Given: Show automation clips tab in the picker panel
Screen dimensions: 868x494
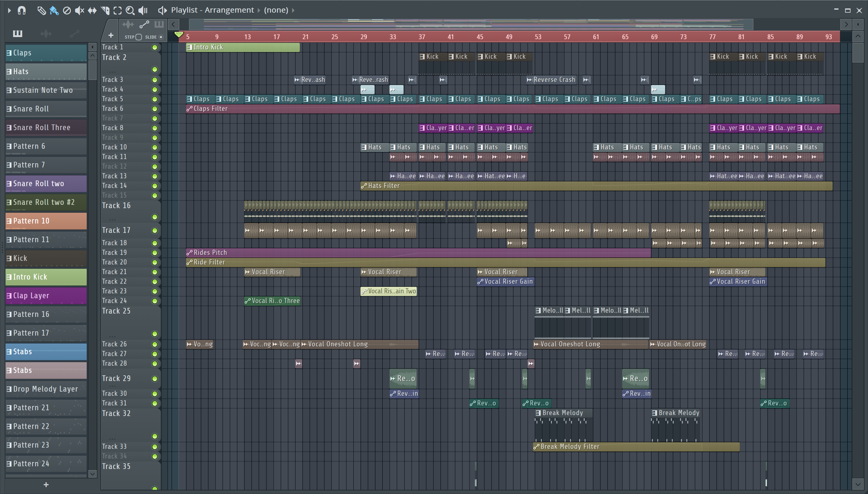Looking at the screenshot, I should point(74,33).
